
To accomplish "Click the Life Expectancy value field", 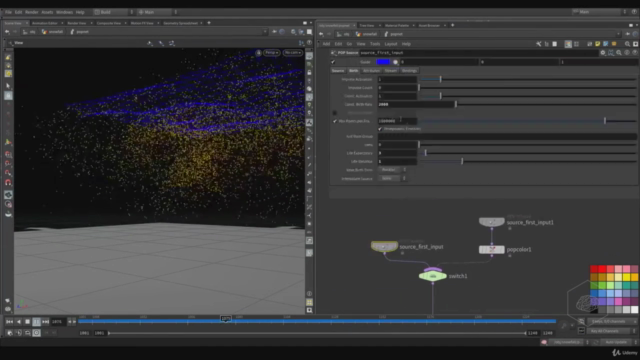I will pyautogui.click(x=397, y=153).
